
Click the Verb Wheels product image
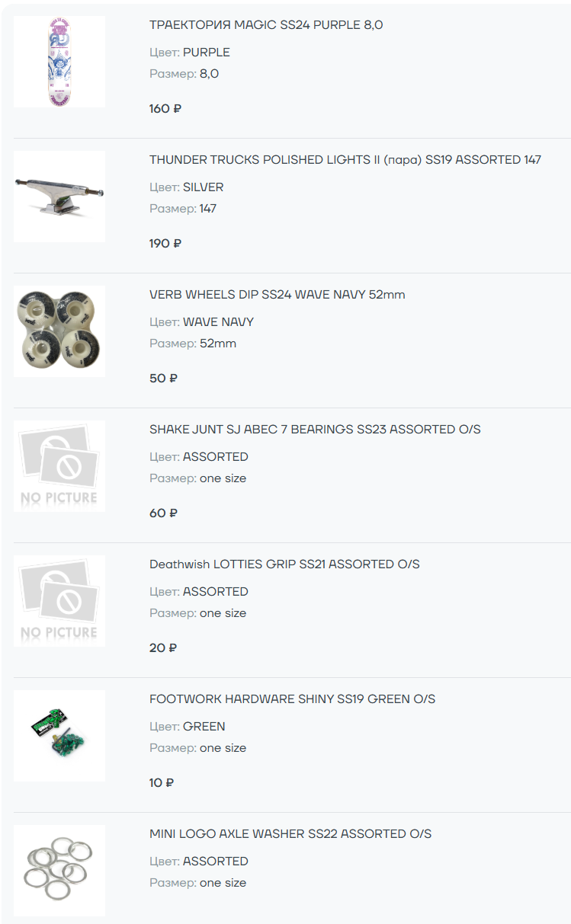point(59,331)
